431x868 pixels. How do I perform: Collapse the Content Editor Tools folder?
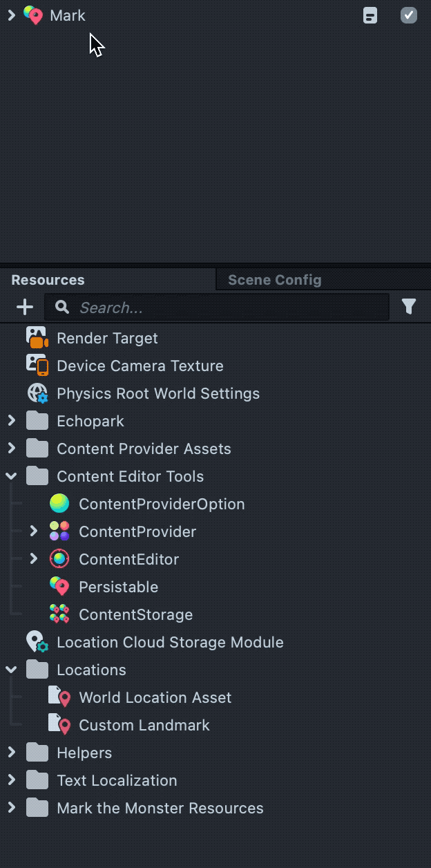point(11,476)
